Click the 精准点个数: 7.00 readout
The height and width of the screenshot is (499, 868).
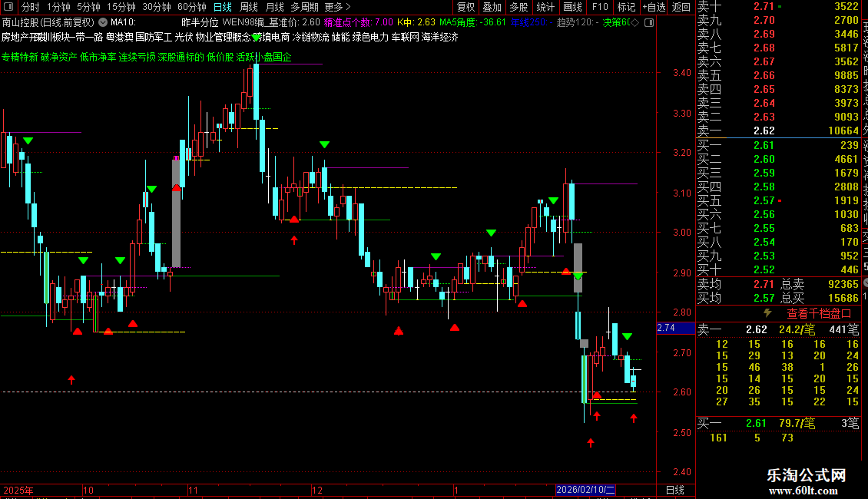[358, 22]
